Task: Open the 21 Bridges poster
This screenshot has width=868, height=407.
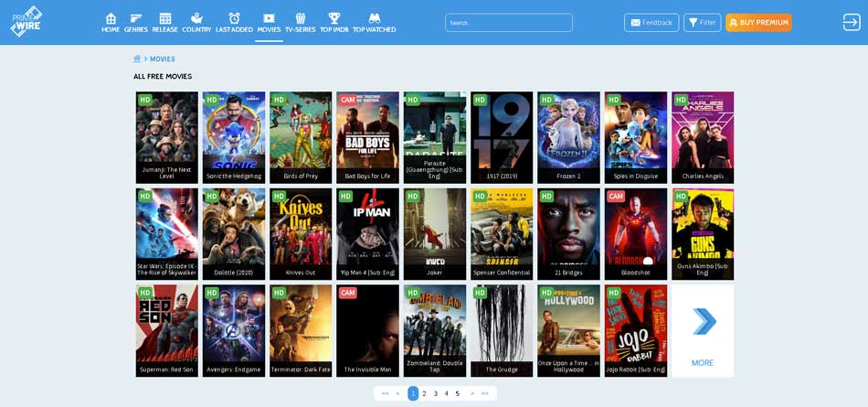Action: [x=568, y=234]
